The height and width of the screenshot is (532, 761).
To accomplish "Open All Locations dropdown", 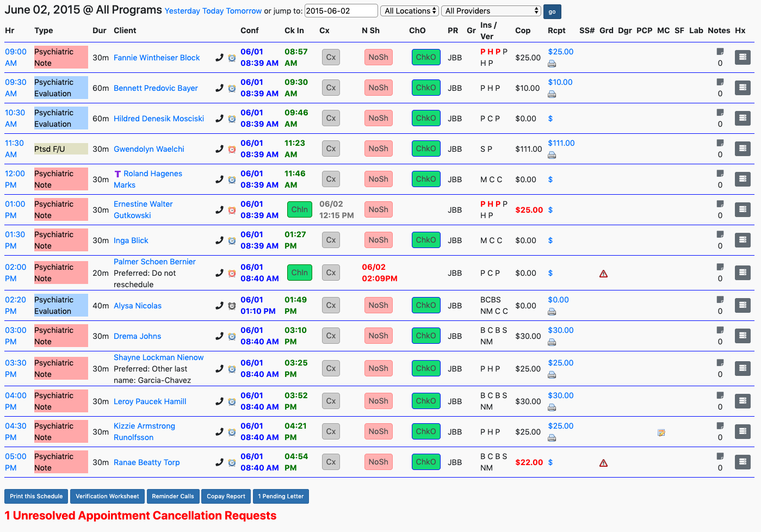I will point(410,11).
